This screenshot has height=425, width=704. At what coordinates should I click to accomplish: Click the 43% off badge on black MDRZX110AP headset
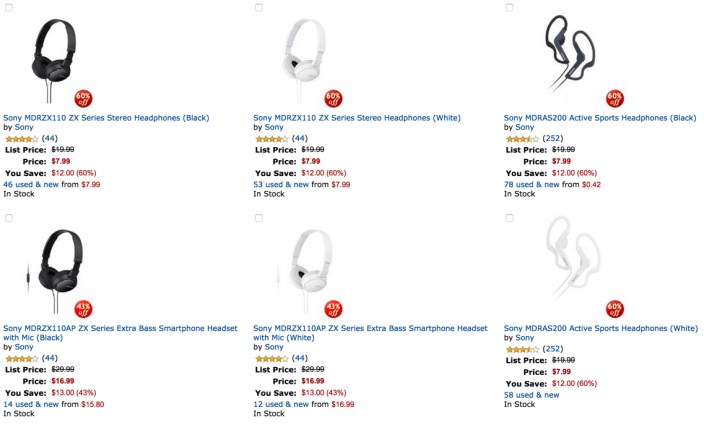pos(83,308)
